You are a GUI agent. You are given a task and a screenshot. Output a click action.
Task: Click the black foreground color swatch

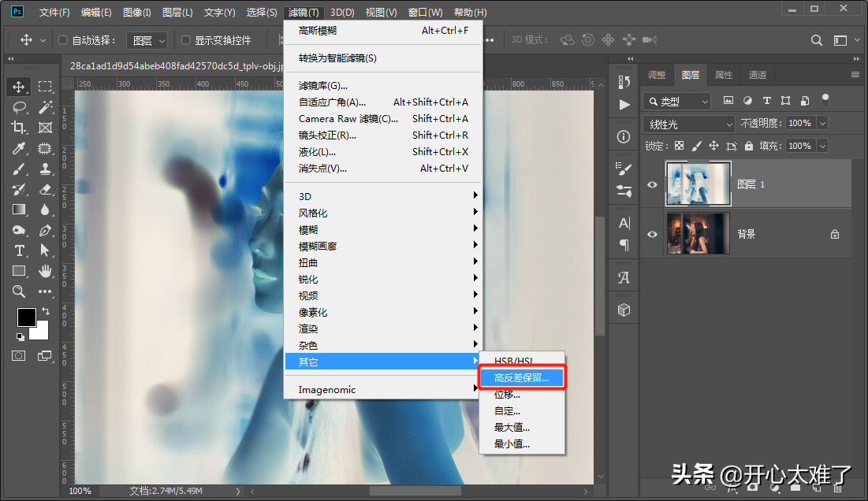coord(26,317)
